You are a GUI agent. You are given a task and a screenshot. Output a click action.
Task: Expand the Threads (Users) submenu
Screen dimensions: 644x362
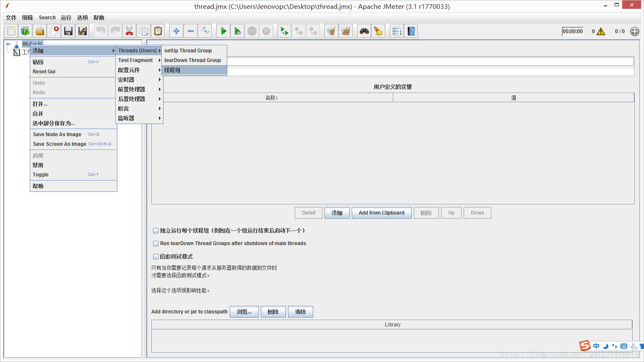(139, 51)
